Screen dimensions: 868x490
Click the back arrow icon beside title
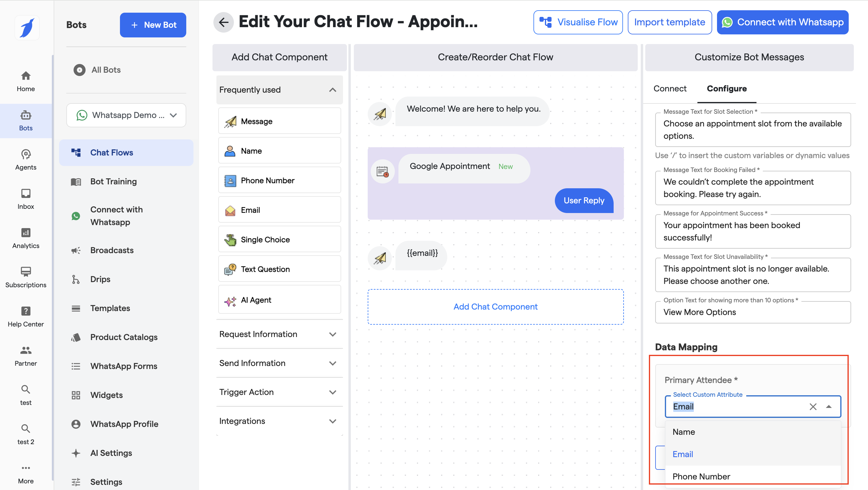[223, 22]
